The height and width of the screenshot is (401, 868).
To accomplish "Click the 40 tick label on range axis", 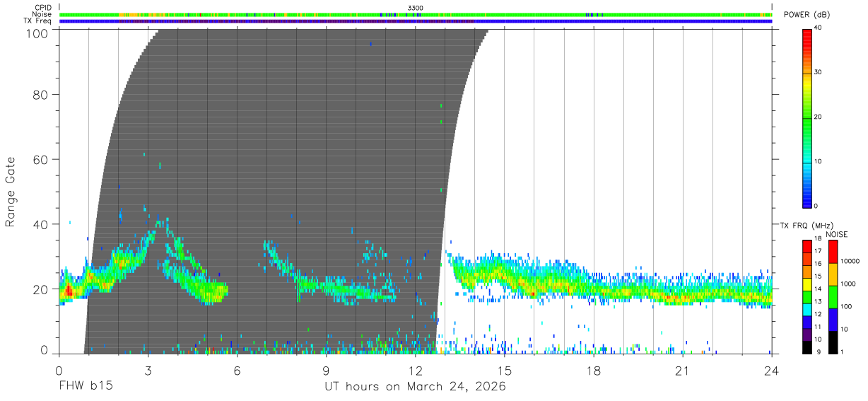I will (x=41, y=224).
